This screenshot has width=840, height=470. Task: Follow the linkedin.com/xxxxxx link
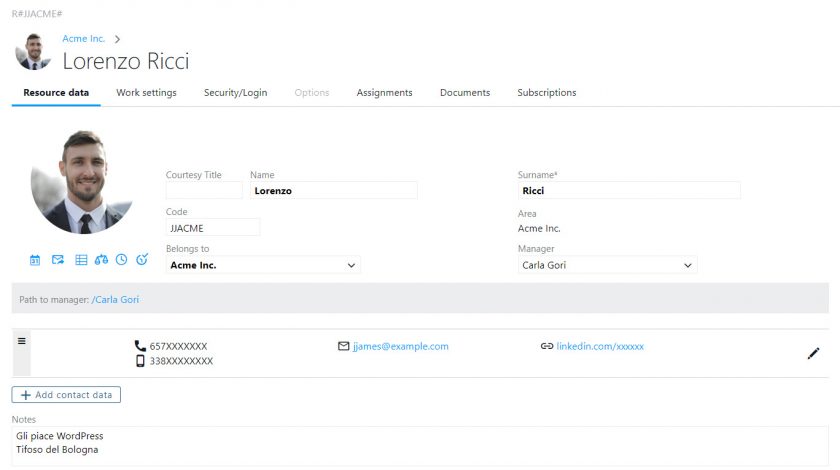pos(600,346)
